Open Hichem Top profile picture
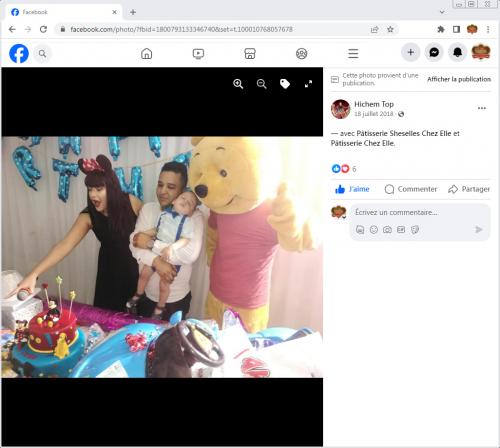 [x=340, y=109]
